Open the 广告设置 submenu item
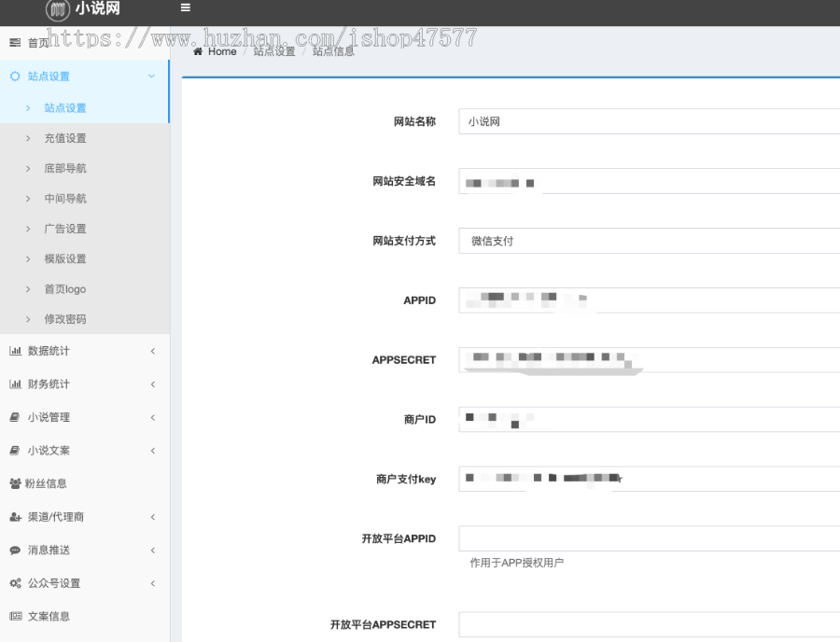Image resolution: width=840 pixels, height=642 pixels. pyautogui.click(x=85, y=229)
